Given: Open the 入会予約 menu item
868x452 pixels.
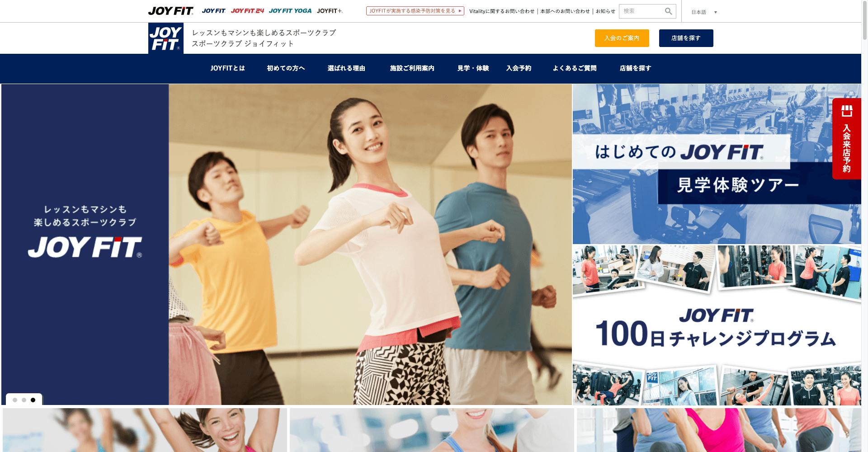Looking at the screenshot, I should point(519,68).
